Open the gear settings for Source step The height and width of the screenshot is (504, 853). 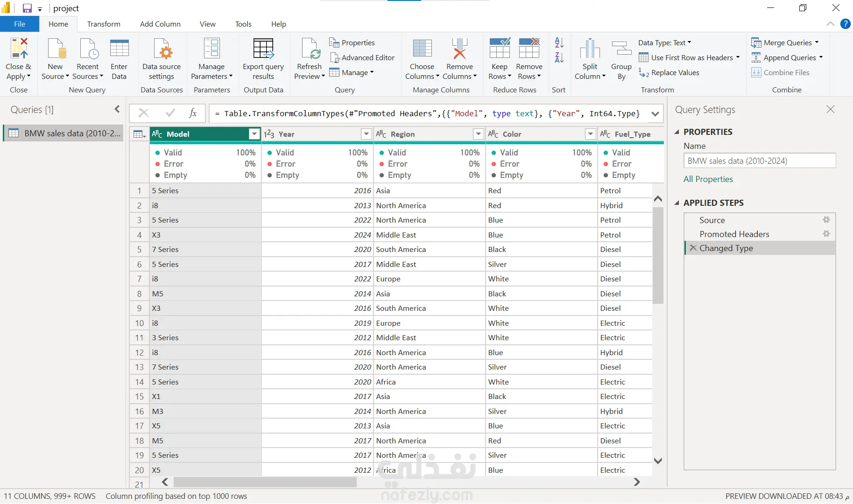(x=826, y=220)
